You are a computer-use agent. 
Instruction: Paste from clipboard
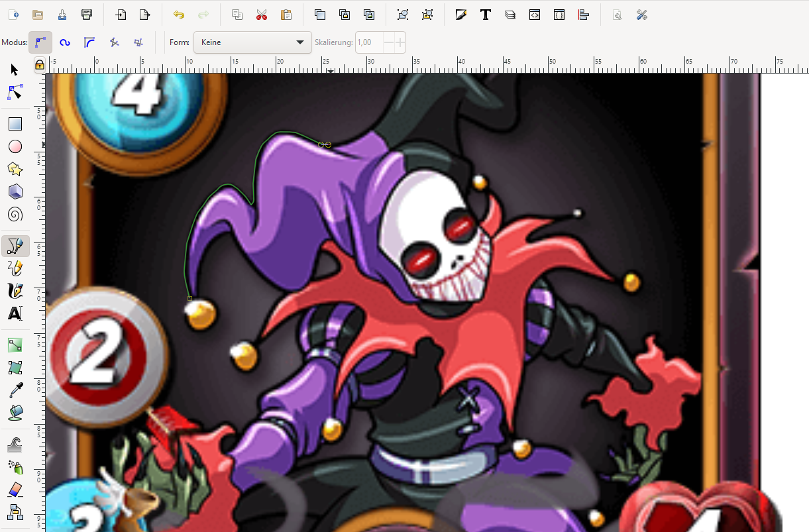click(x=286, y=15)
